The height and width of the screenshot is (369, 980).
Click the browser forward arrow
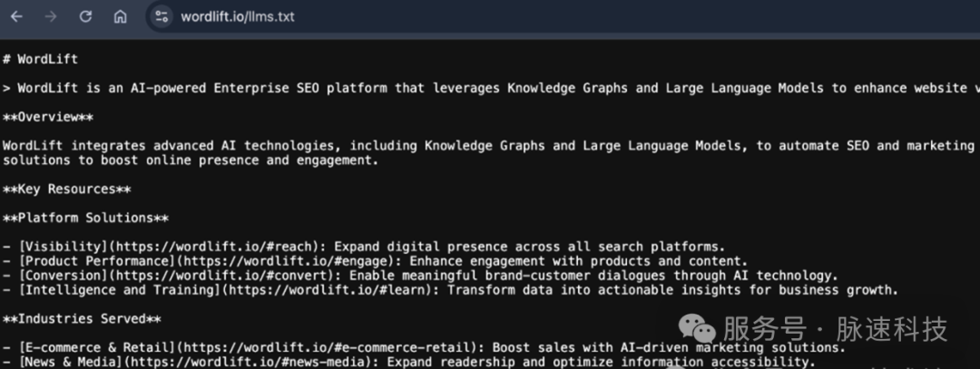(x=51, y=17)
